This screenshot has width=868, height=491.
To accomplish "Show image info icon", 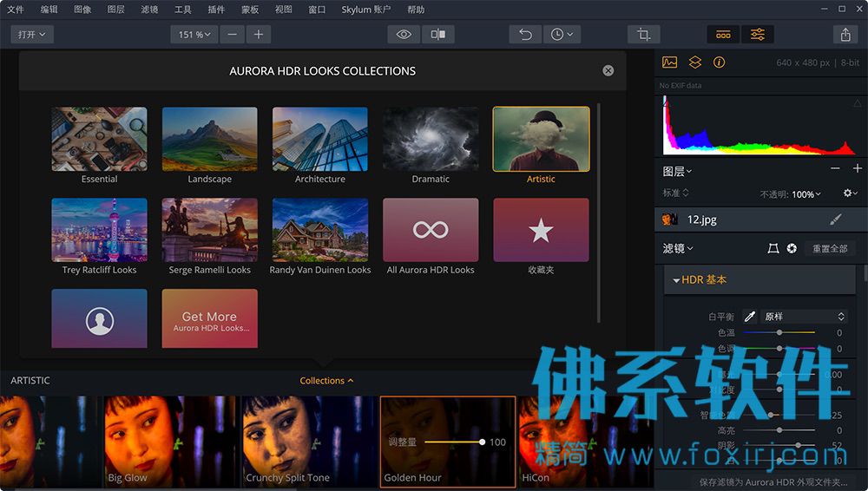I will point(719,62).
